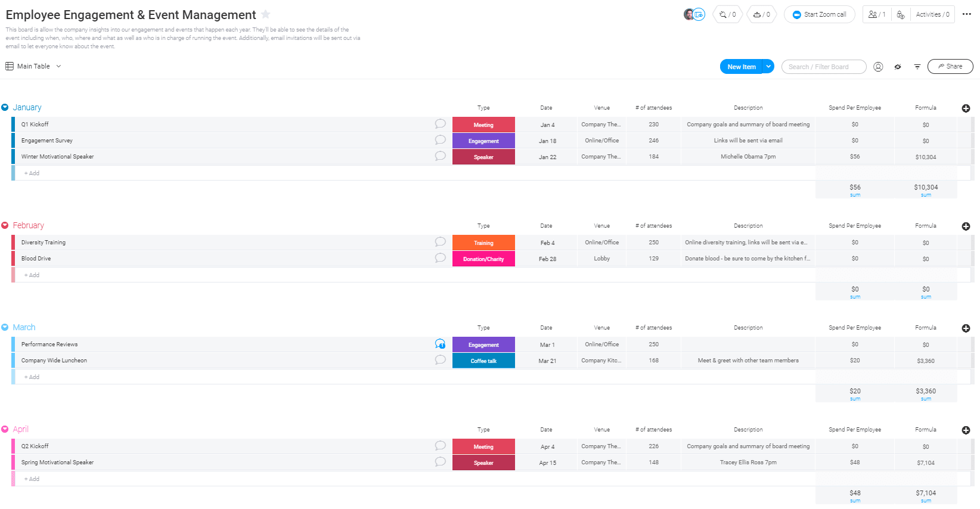Add a column to the January group
980x509 pixels.
[966, 108]
